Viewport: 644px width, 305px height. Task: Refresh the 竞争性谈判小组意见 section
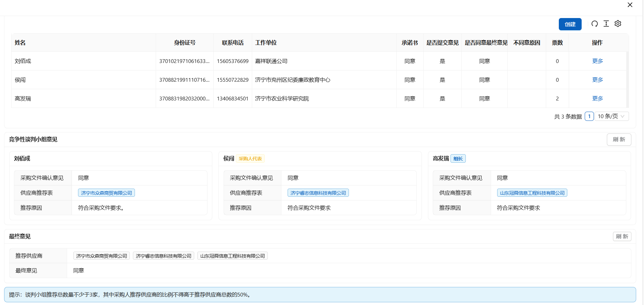[x=619, y=140]
